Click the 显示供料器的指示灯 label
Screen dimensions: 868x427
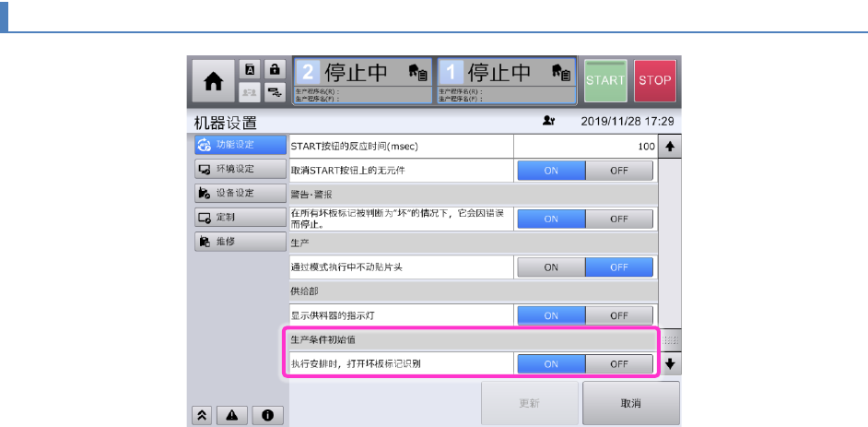(x=334, y=315)
